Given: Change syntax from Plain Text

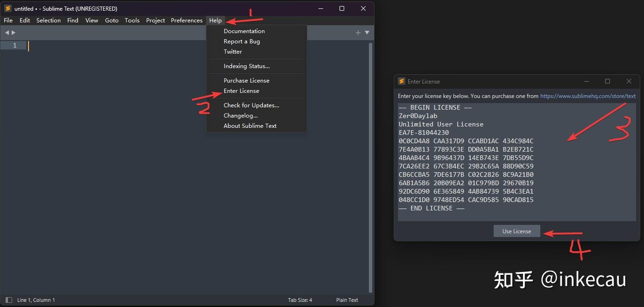Looking at the screenshot, I should pos(347,300).
